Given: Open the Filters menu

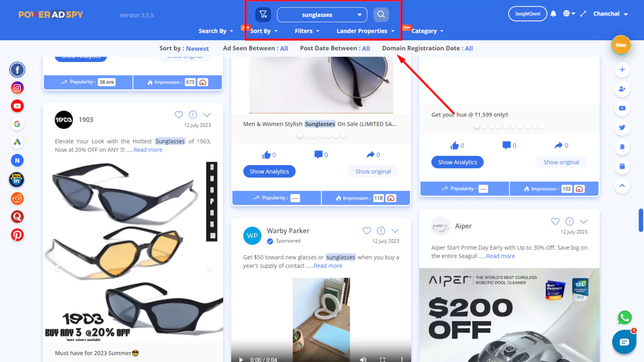Looking at the screenshot, I should 307,31.
